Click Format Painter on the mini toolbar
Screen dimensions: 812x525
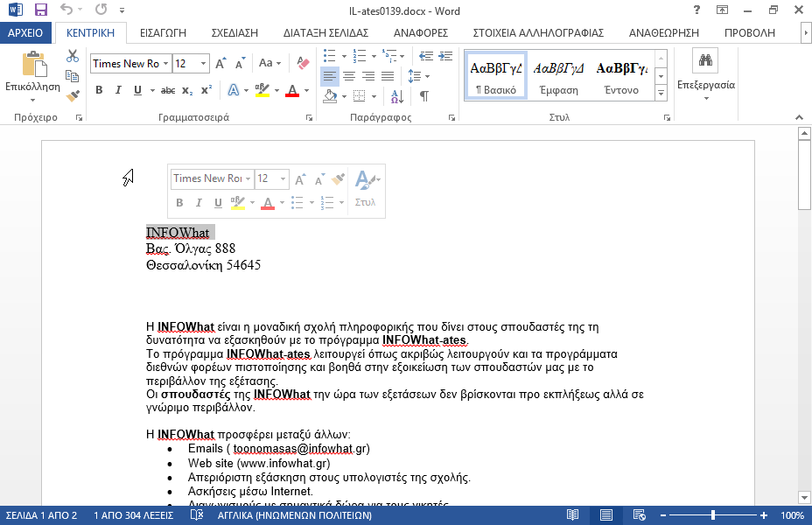tap(338, 179)
